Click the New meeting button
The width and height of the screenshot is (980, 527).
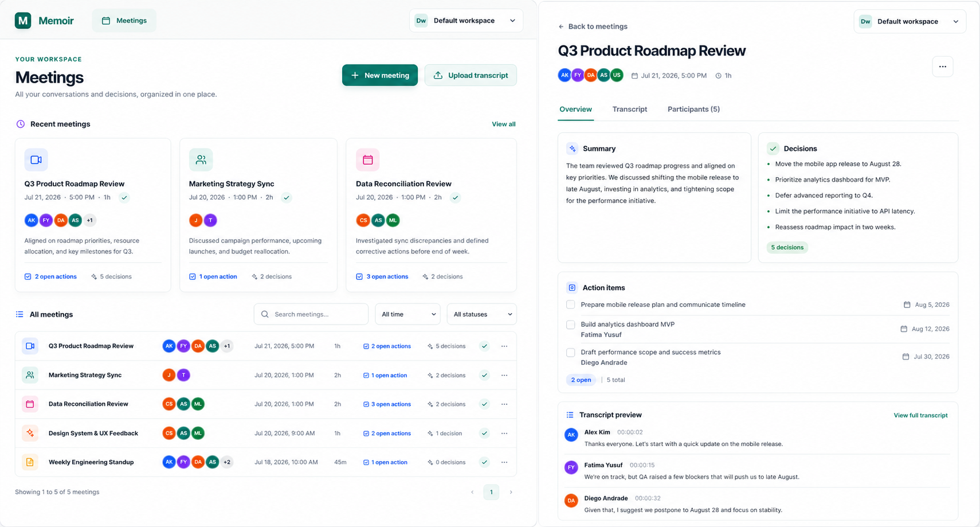pyautogui.click(x=380, y=75)
